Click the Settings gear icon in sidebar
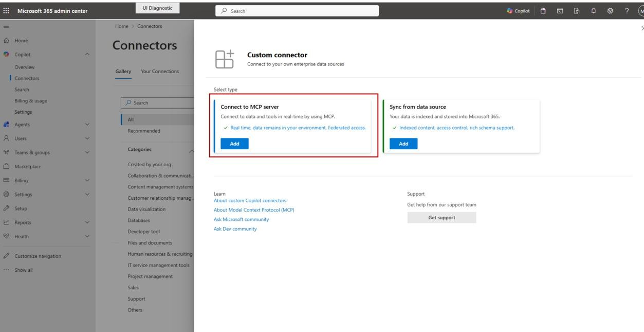The height and width of the screenshot is (332, 644). coord(7,195)
